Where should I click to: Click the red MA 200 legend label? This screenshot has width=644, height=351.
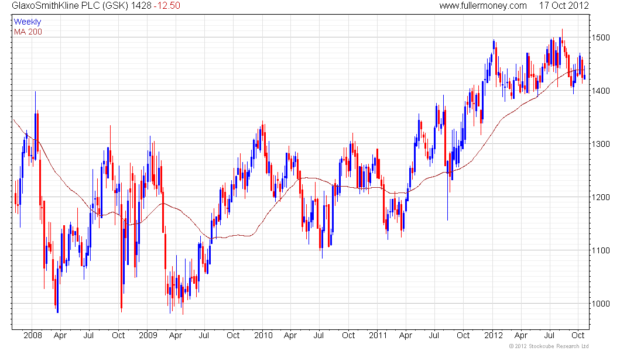[x=28, y=32]
